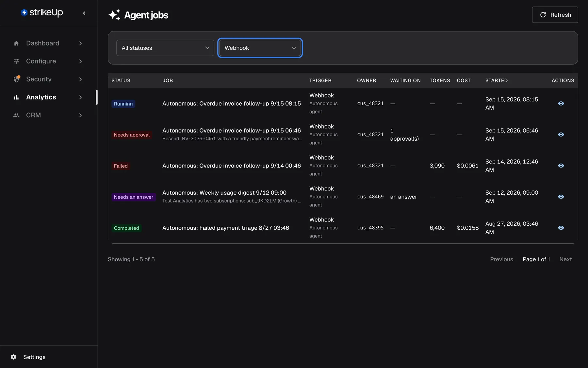
Task: Click the 6,400 tokens value
Action: (x=437, y=228)
